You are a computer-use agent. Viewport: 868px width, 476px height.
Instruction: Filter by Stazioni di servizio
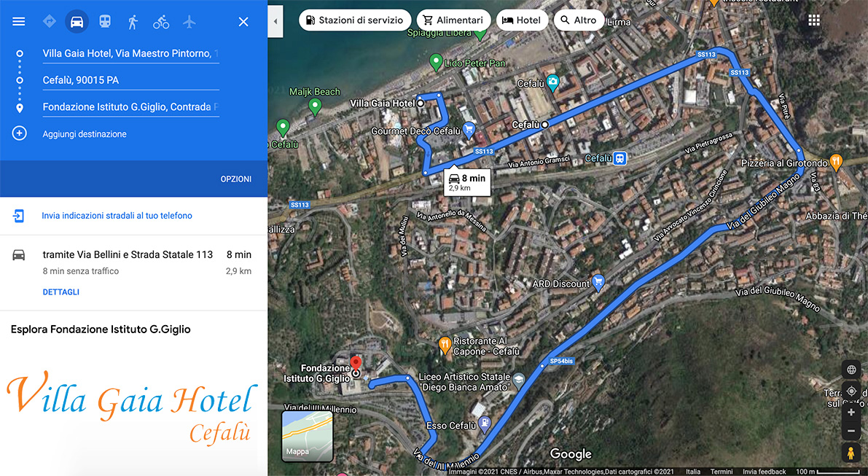point(355,20)
